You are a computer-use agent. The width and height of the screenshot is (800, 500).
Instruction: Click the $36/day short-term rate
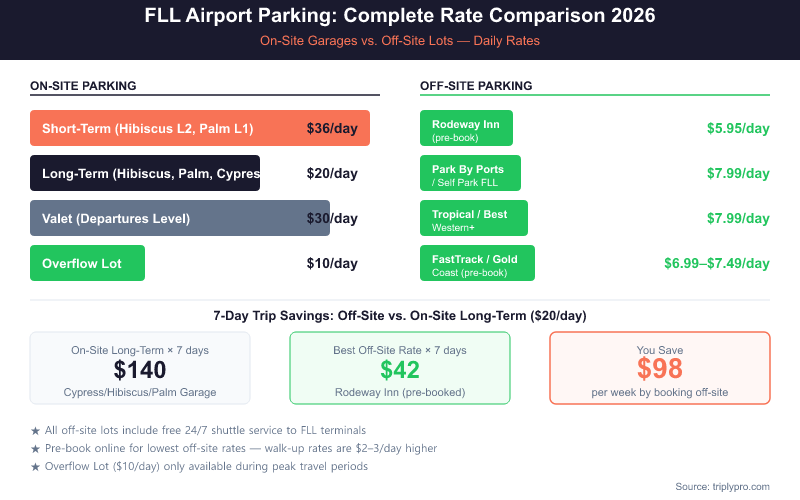[x=332, y=128]
